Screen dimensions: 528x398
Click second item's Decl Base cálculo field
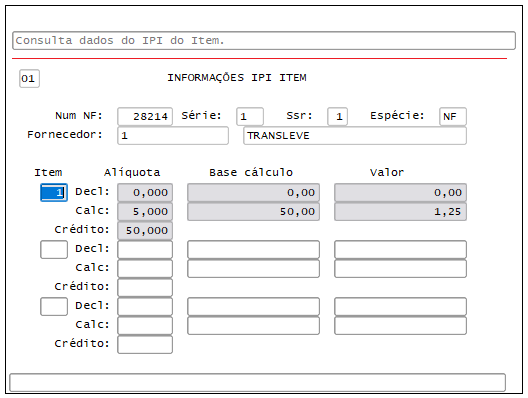253,250
